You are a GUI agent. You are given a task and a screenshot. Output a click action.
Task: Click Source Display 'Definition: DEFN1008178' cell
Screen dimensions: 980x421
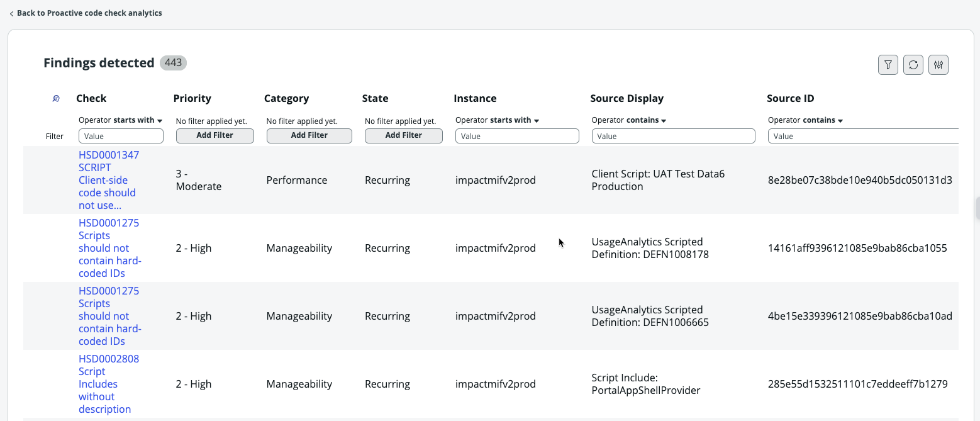[650, 248]
